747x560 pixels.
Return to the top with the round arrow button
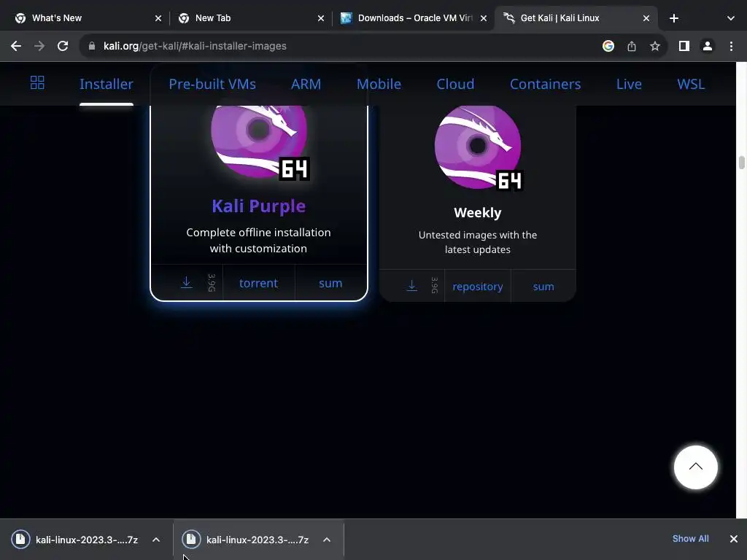695,467
